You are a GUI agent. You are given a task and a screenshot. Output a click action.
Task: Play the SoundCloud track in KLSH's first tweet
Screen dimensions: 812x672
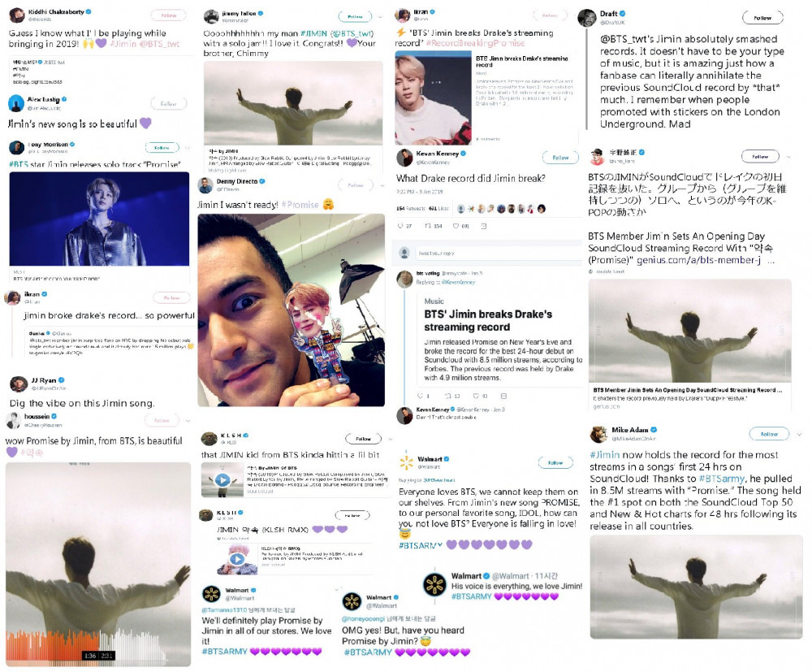coord(222,479)
